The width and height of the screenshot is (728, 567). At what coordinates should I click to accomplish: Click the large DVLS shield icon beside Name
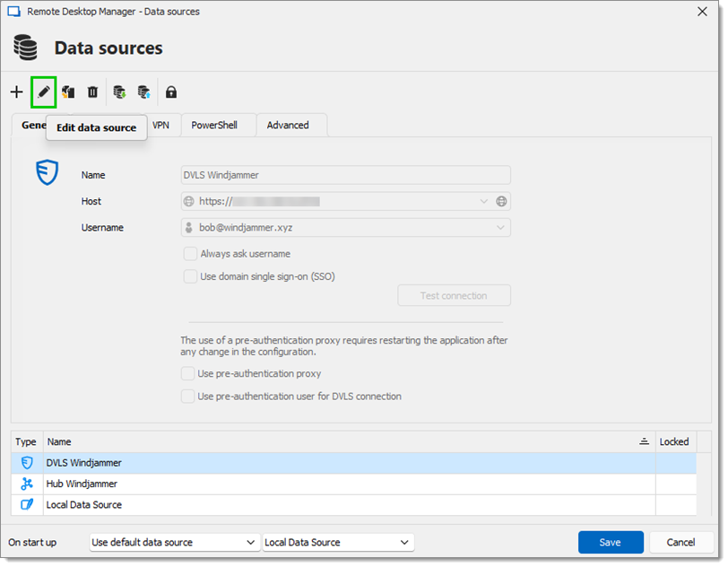[x=48, y=172]
